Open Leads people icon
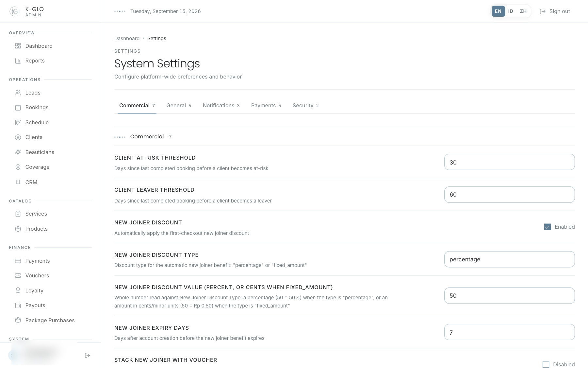 coord(18,93)
